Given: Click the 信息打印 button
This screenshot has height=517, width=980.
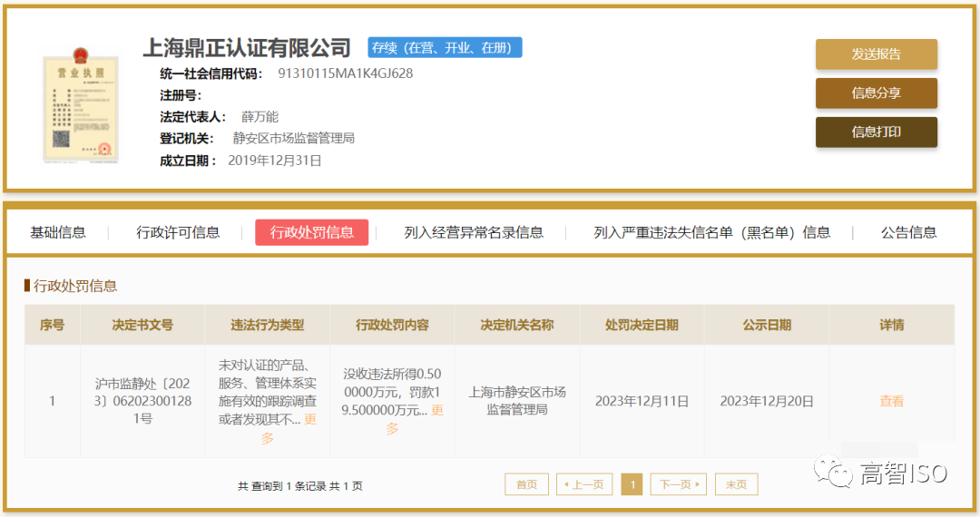Looking at the screenshot, I should pos(877,132).
